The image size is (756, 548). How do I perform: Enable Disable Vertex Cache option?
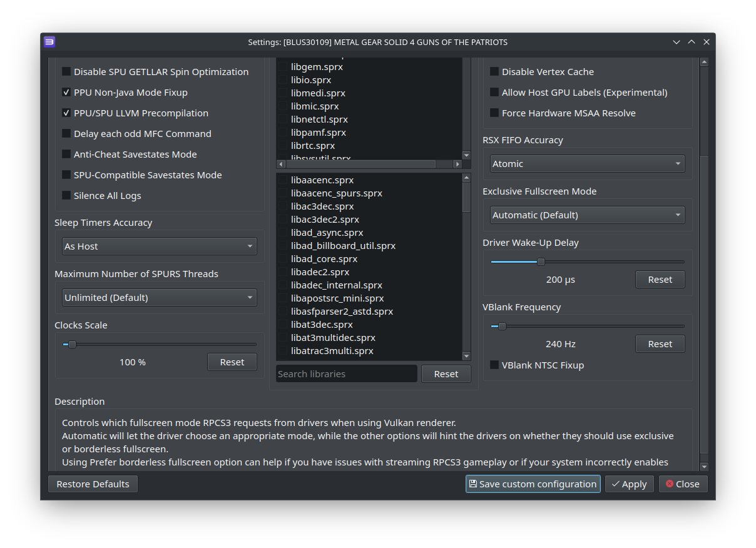pyautogui.click(x=494, y=72)
